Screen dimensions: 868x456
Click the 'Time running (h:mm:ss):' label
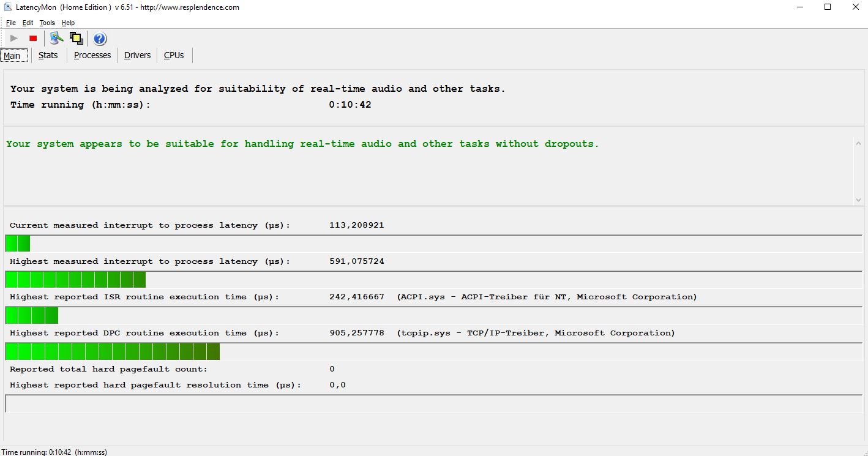tap(80, 105)
